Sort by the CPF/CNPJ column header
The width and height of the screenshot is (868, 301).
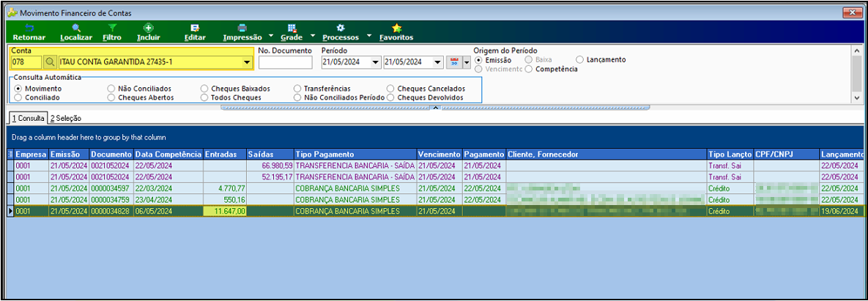(787, 155)
